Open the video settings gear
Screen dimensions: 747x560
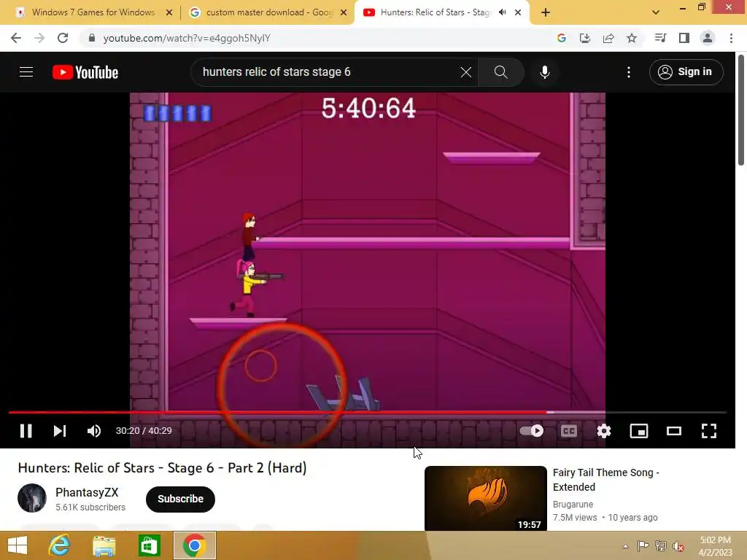pyautogui.click(x=603, y=430)
